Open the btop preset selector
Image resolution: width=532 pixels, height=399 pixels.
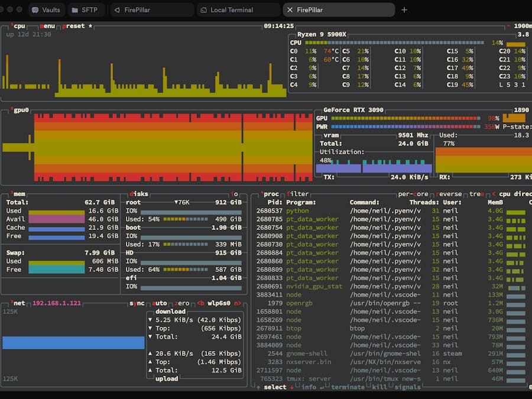click(x=74, y=26)
